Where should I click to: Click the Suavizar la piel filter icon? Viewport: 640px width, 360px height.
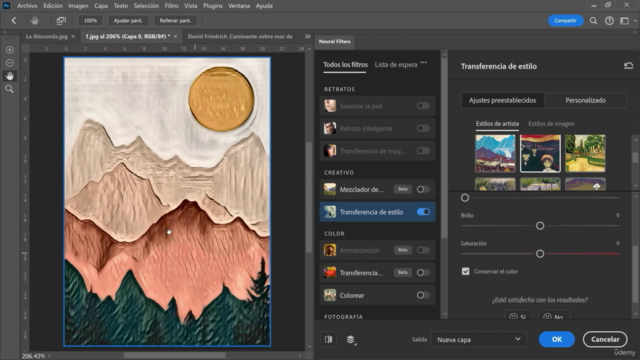click(x=330, y=106)
